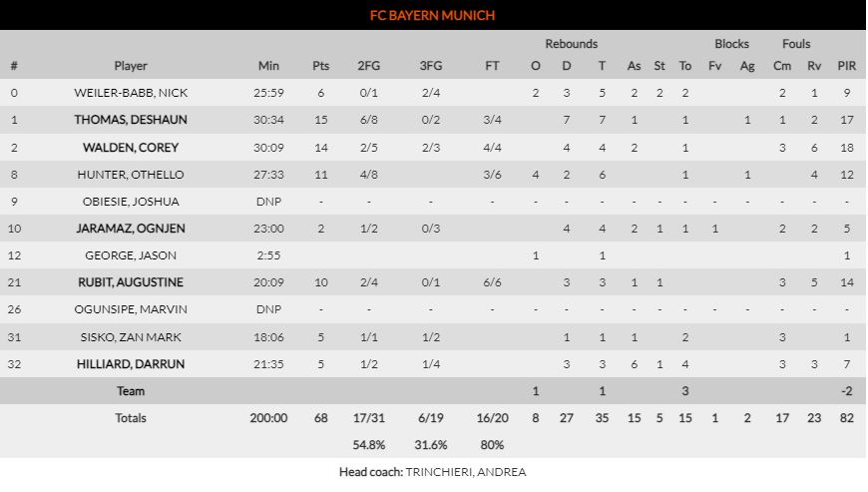This screenshot has height=492, width=868.
Task: Click the Rebounds group header
Action: pyautogui.click(x=571, y=44)
